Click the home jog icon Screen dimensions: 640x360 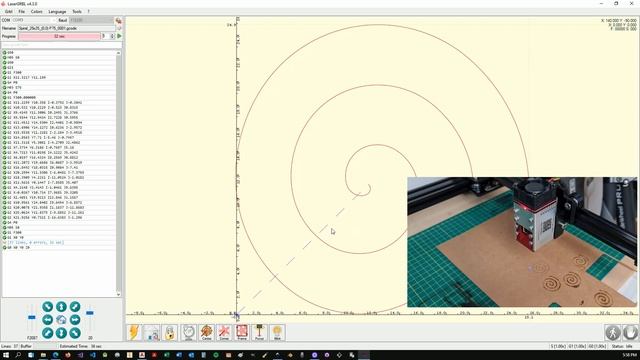pos(61,320)
